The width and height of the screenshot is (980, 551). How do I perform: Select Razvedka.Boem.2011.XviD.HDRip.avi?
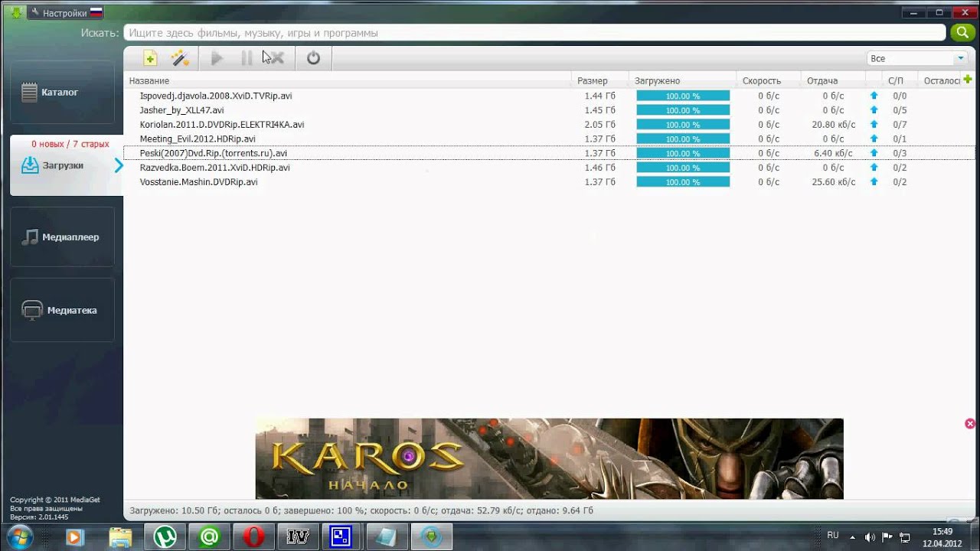(215, 168)
